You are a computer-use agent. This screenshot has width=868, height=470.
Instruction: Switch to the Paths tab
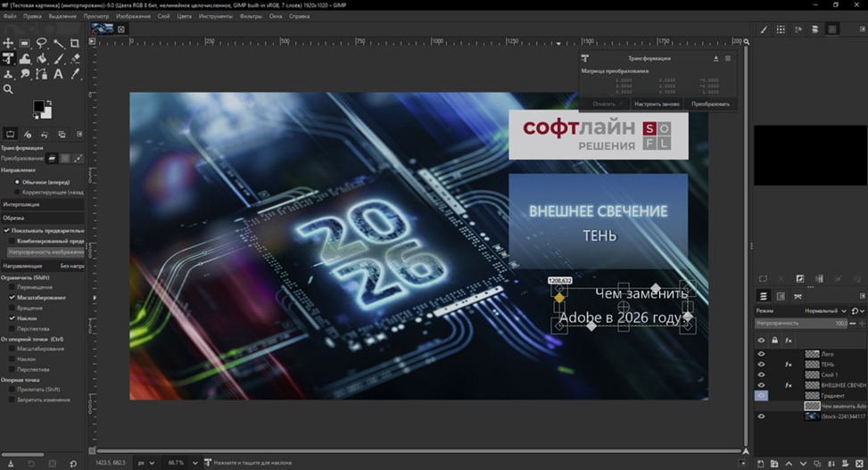pos(798,296)
